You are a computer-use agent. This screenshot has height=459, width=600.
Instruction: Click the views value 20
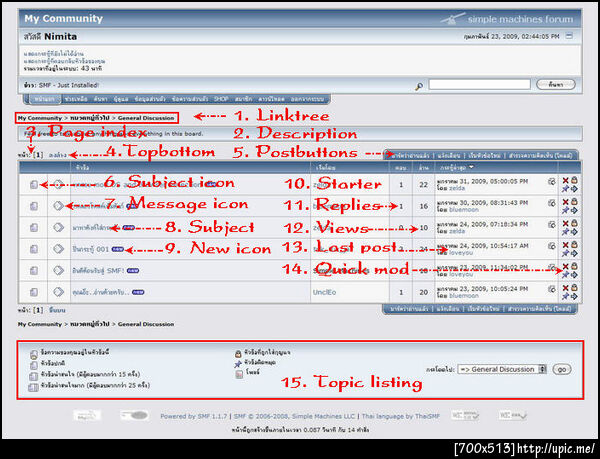coord(423,292)
